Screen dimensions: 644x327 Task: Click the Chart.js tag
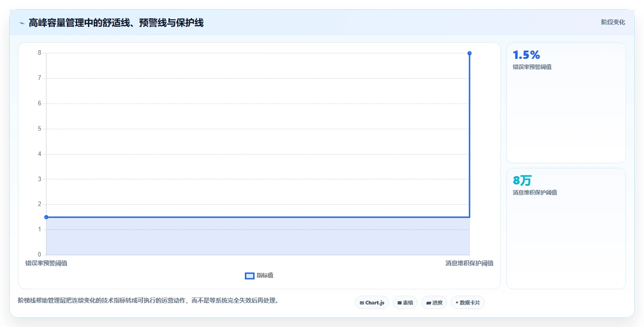(372, 303)
